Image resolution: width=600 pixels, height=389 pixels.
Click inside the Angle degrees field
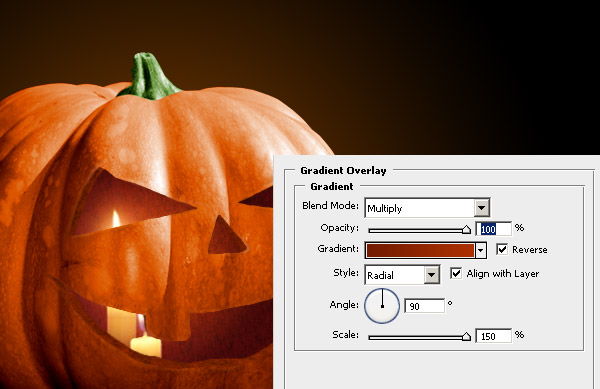click(x=424, y=306)
